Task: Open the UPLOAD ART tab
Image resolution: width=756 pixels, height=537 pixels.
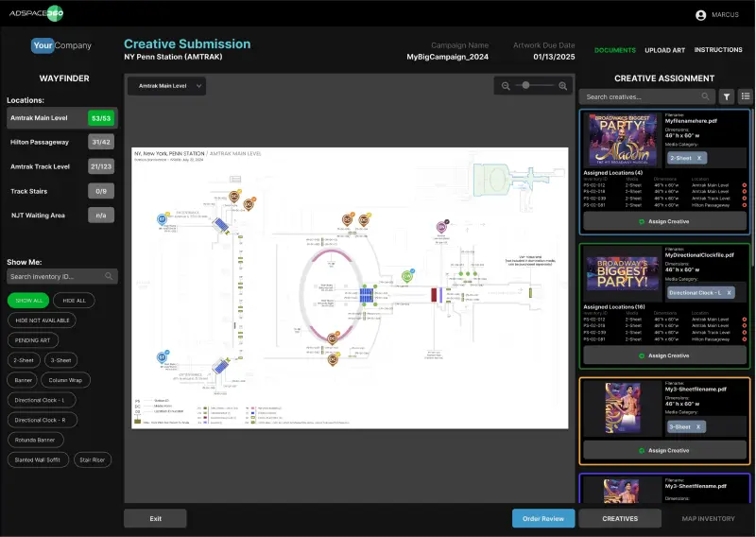Action: (x=664, y=50)
